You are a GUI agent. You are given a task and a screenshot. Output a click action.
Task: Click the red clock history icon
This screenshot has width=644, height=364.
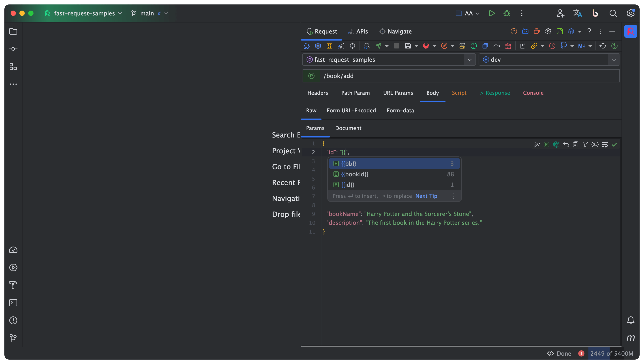(552, 46)
